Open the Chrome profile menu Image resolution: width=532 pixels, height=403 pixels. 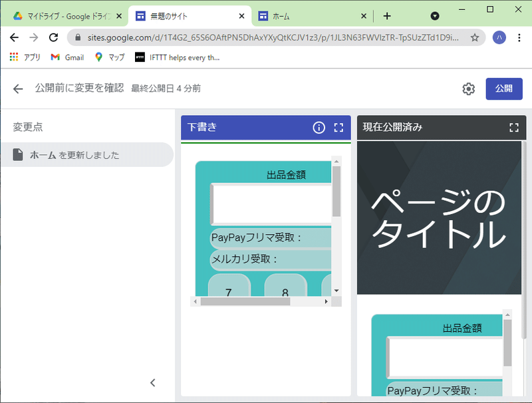point(499,38)
